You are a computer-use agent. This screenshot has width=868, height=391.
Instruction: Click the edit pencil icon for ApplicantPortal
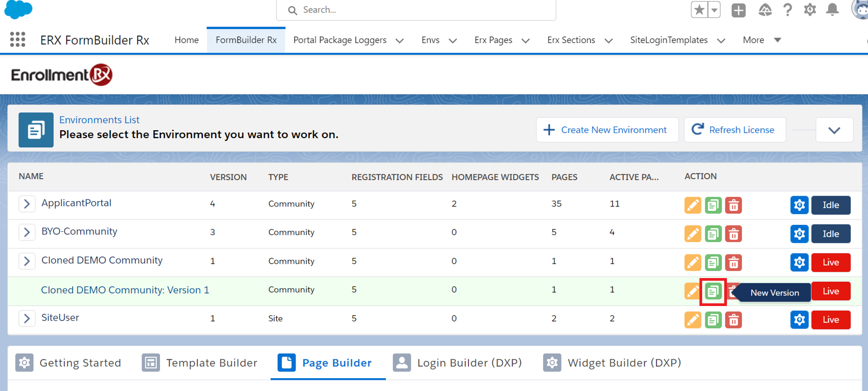pos(692,205)
